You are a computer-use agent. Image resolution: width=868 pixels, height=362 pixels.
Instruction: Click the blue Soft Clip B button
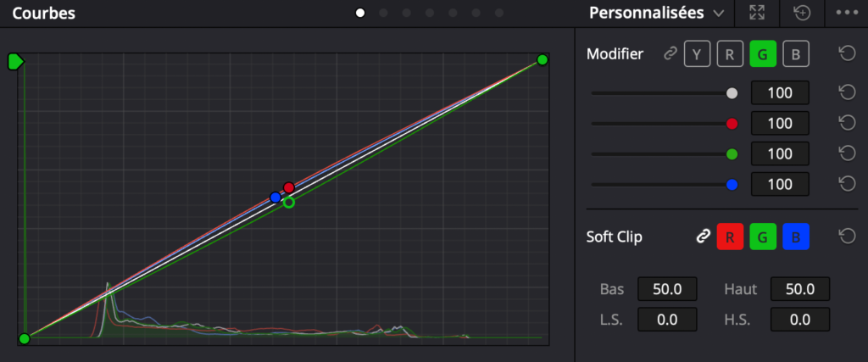[x=795, y=237]
